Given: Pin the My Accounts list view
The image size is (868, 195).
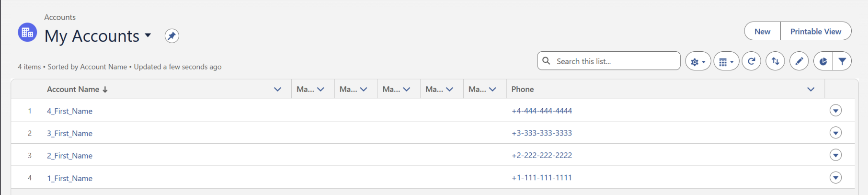Looking at the screenshot, I should pyautogui.click(x=172, y=36).
